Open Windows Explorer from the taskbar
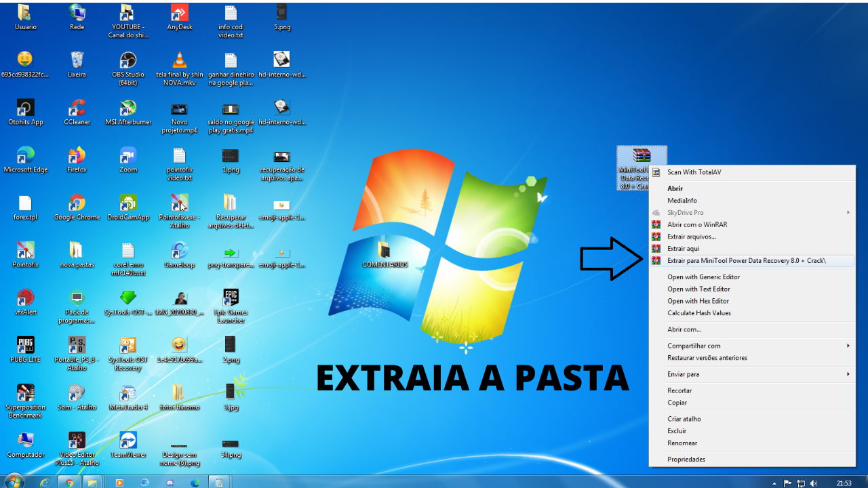This screenshot has height=488, width=868. click(92, 483)
